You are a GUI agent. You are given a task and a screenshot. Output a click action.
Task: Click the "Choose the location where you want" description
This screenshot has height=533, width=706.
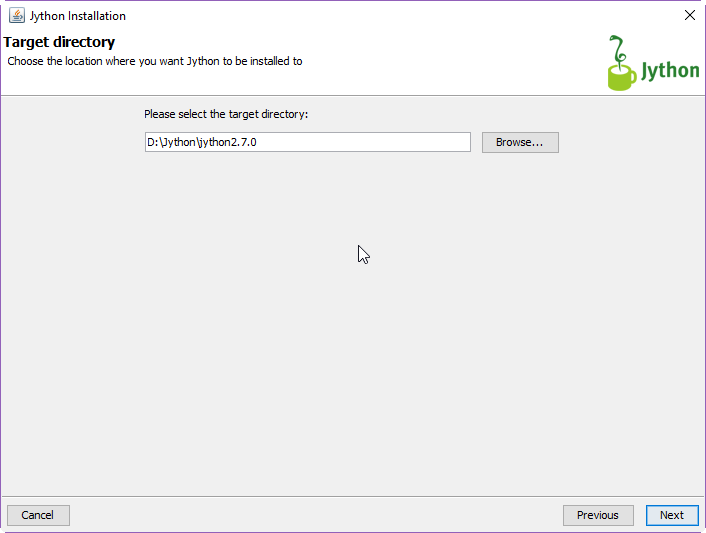tap(154, 61)
